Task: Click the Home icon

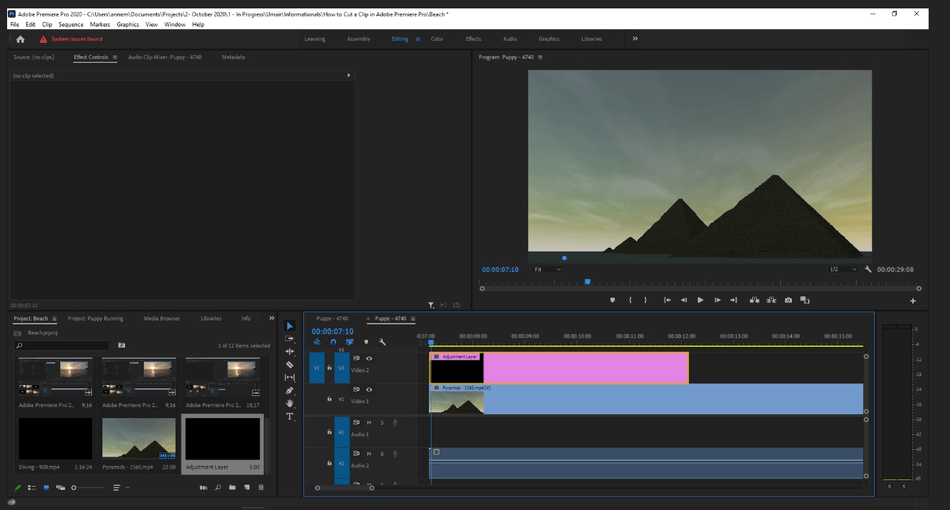Action: pyautogui.click(x=20, y=39)
